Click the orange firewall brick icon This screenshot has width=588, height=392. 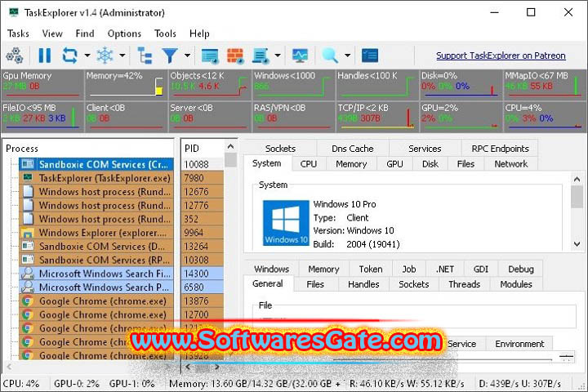click(235, 56)
